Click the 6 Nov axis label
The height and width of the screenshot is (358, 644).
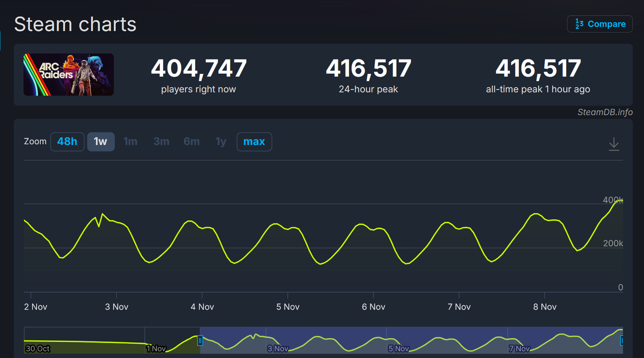click(x=373, y=307)
